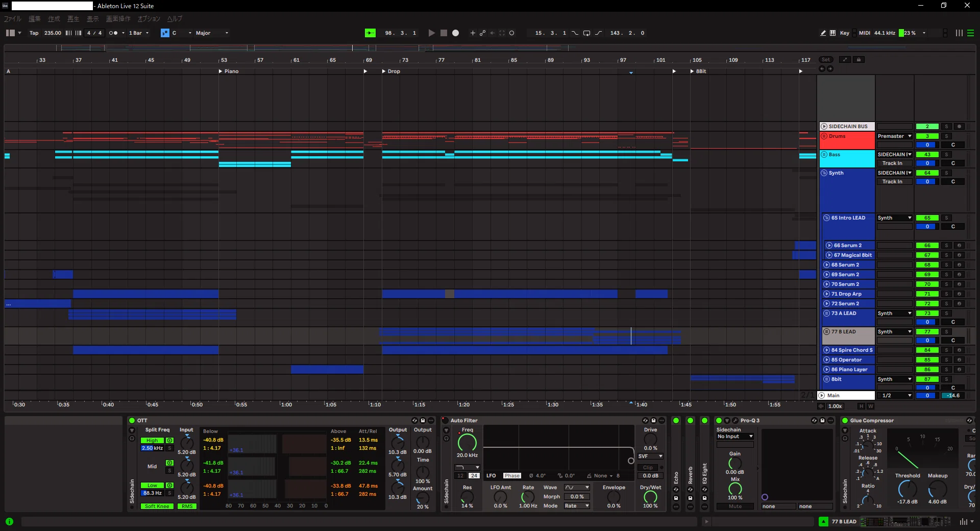Open the ファイル menu
Viewport: 980px width, 531px height.
(x=13, y=19)
